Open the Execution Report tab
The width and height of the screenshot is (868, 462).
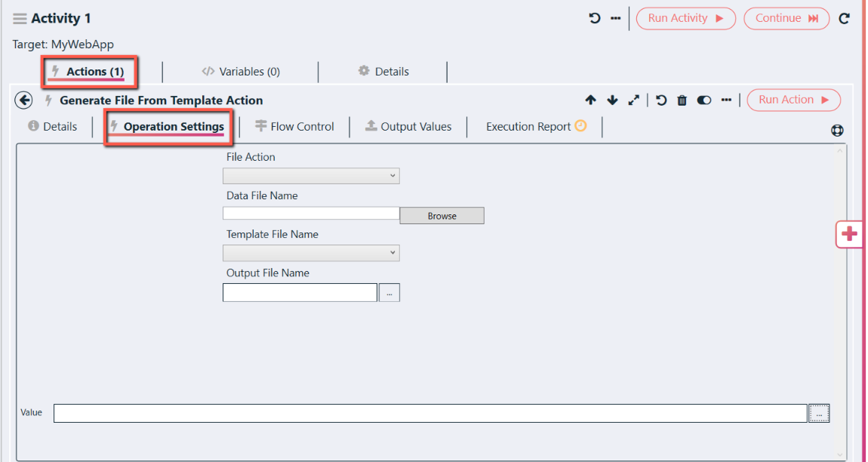tap(536, 126)
